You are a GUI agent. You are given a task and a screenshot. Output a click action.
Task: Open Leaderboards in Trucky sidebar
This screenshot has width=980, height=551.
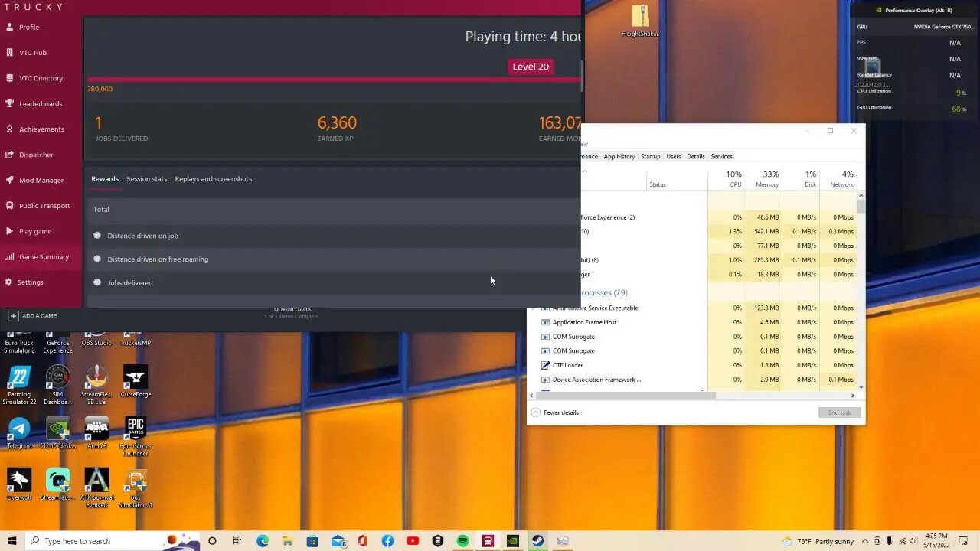pyautogui.click(x=41, y=103)
